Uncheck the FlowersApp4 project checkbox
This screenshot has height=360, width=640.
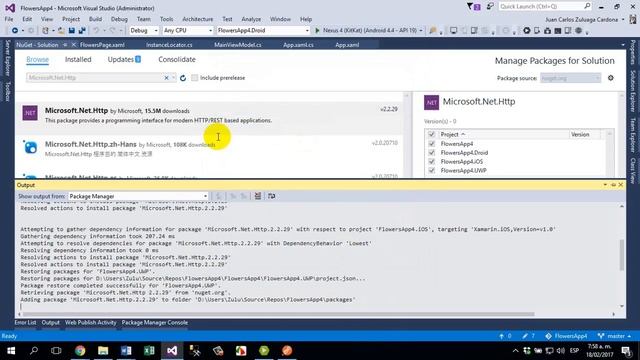coord(431,144)
